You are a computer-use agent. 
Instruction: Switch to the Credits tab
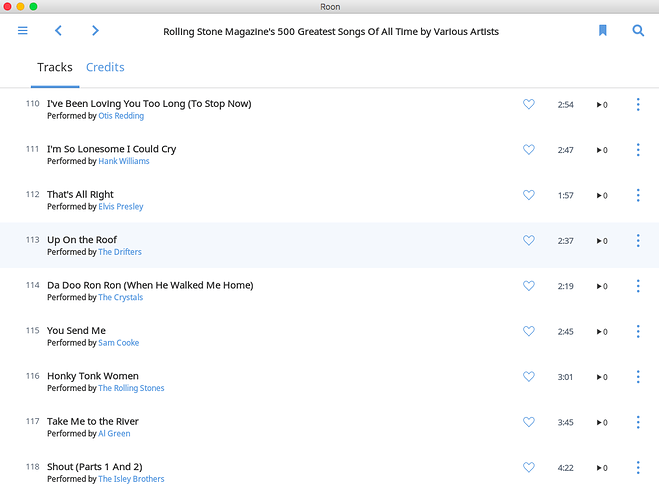(x=105, y=67)
